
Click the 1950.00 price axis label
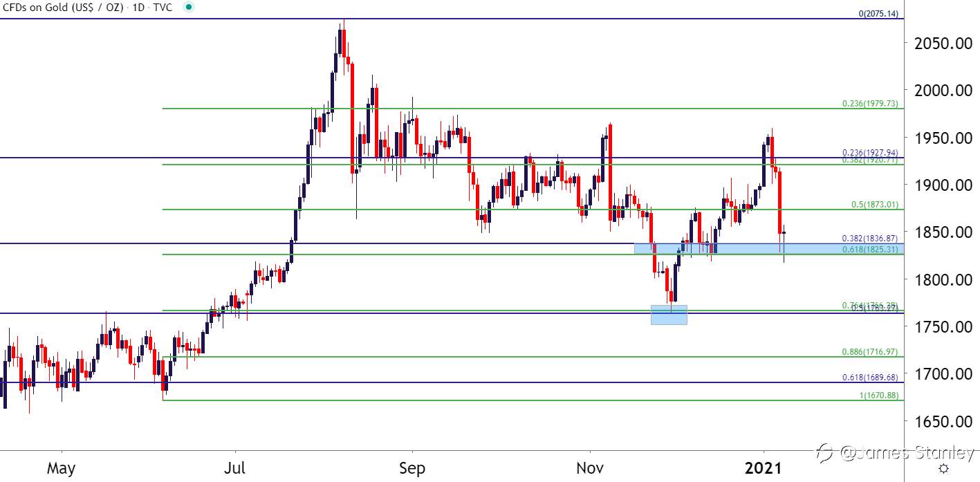[x=943, y=138]
